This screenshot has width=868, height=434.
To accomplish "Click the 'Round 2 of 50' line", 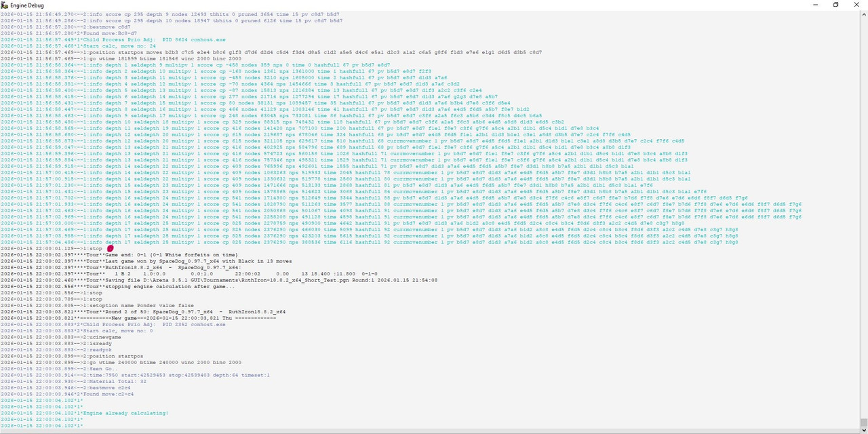I will tap(143, 311).
